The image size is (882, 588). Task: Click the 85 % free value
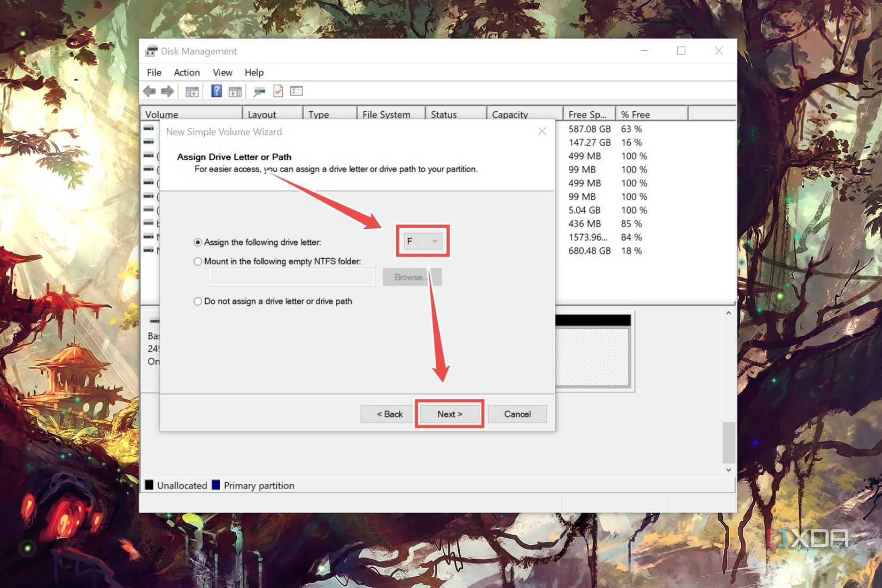631,223
